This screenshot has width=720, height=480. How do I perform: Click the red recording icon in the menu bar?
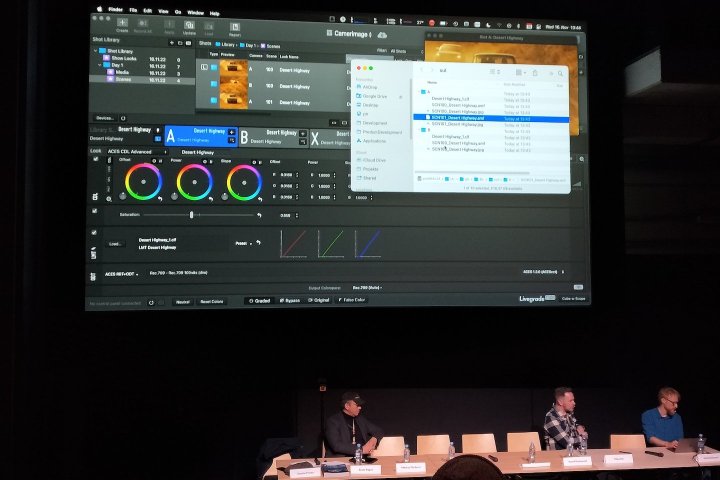click(x=432, y=22)
